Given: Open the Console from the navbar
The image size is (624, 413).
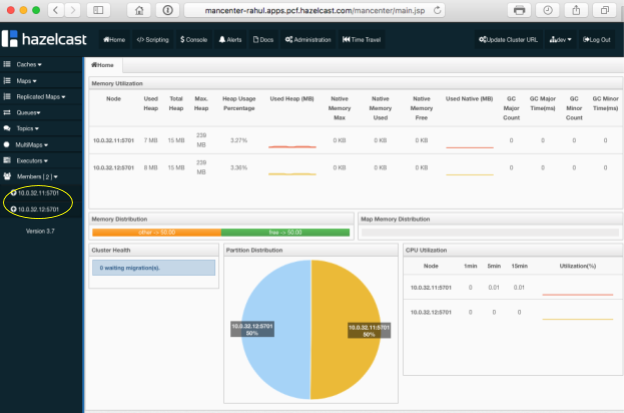Looking at the screenshot, I should point(193,40).
